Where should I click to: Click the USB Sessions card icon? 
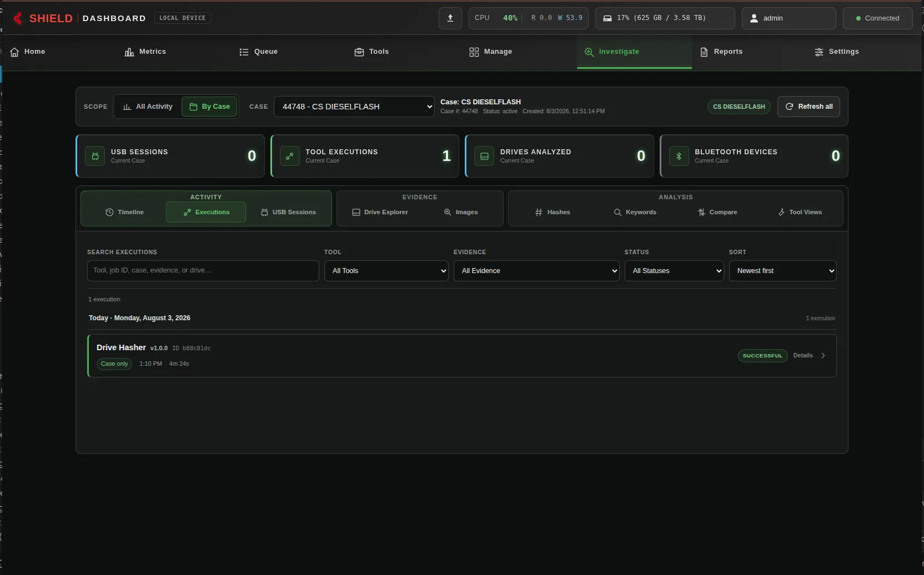click(x=95, y=156)
